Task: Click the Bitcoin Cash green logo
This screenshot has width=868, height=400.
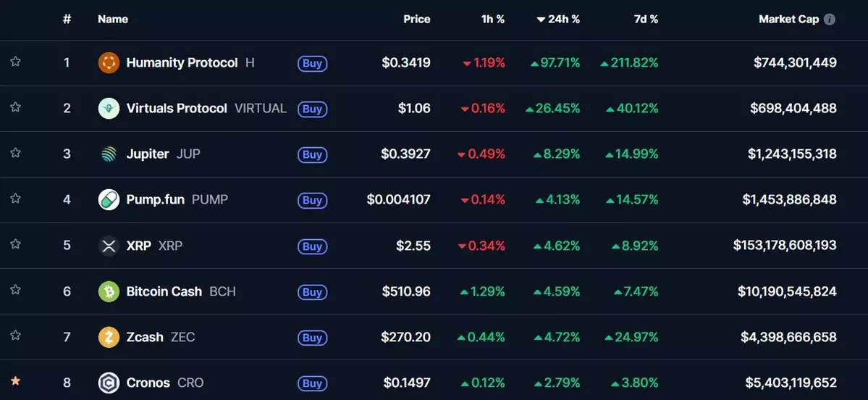Action: click(x=109, y=292)
